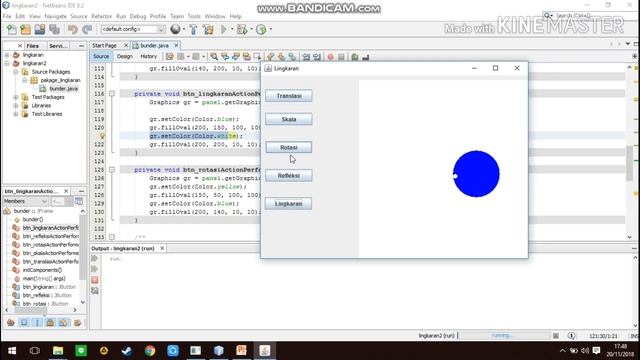Toggle Highlight Search in editor toolbar
The width and height of the screenshot is (640, 360).
pos(247,57)
